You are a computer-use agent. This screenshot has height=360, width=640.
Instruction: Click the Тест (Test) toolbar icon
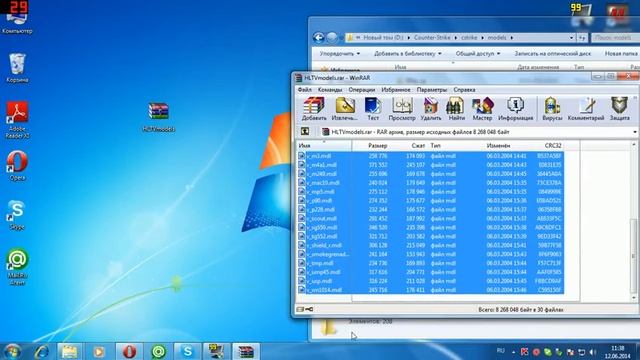coord(373,109)
